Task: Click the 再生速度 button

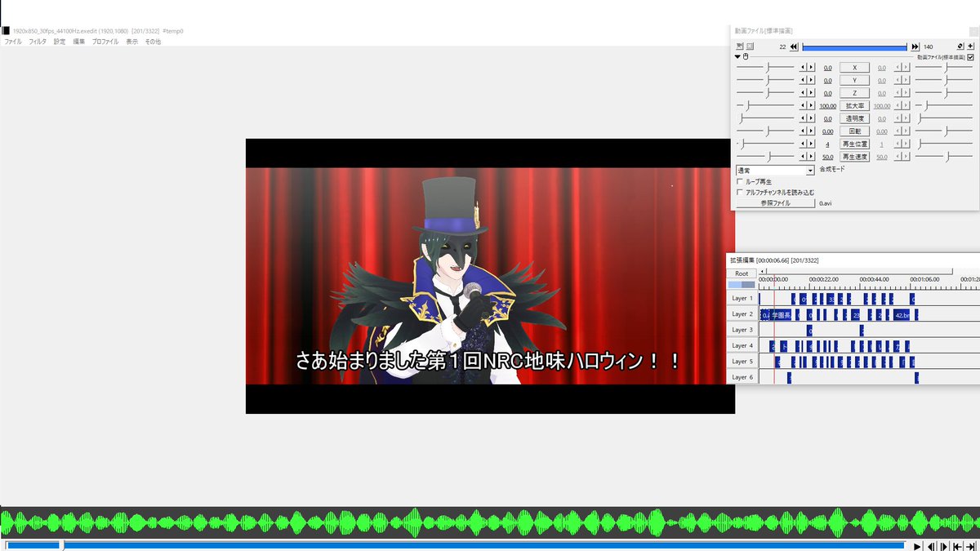Action: tap(855, 157)
